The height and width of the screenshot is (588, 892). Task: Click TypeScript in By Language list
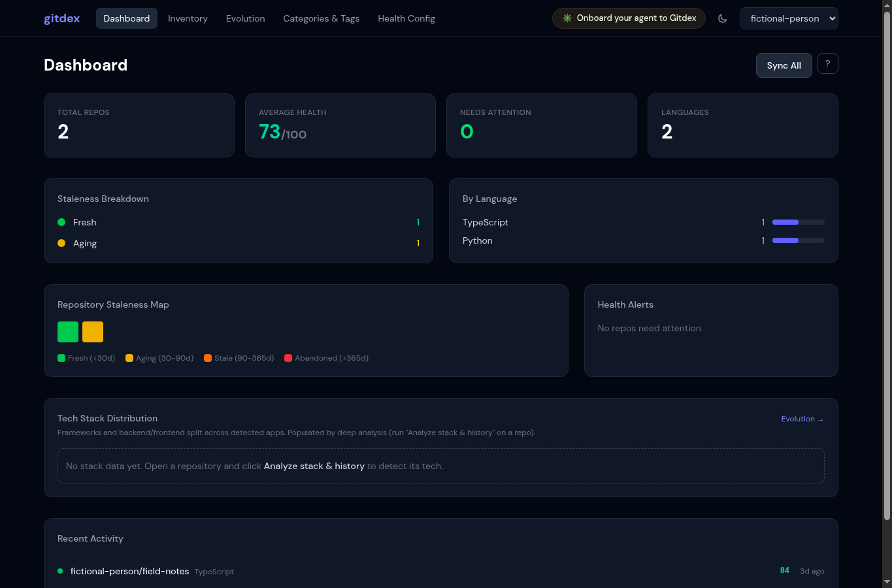click(486, 222)
